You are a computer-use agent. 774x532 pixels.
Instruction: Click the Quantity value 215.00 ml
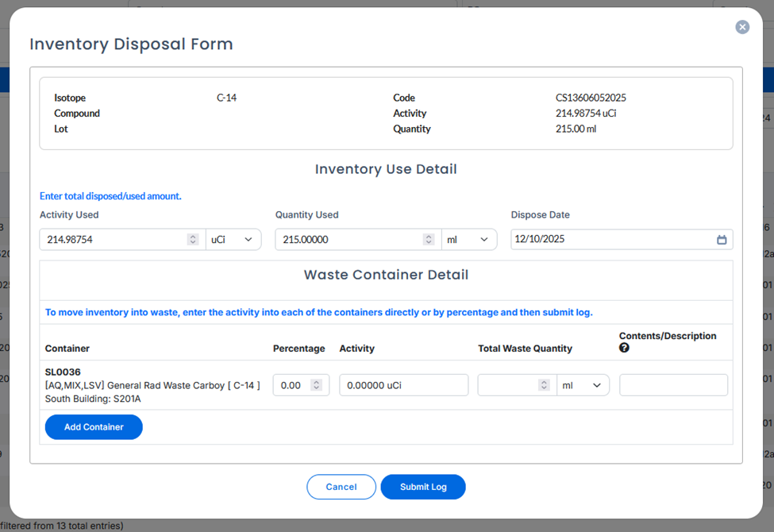tap(576, 129)
